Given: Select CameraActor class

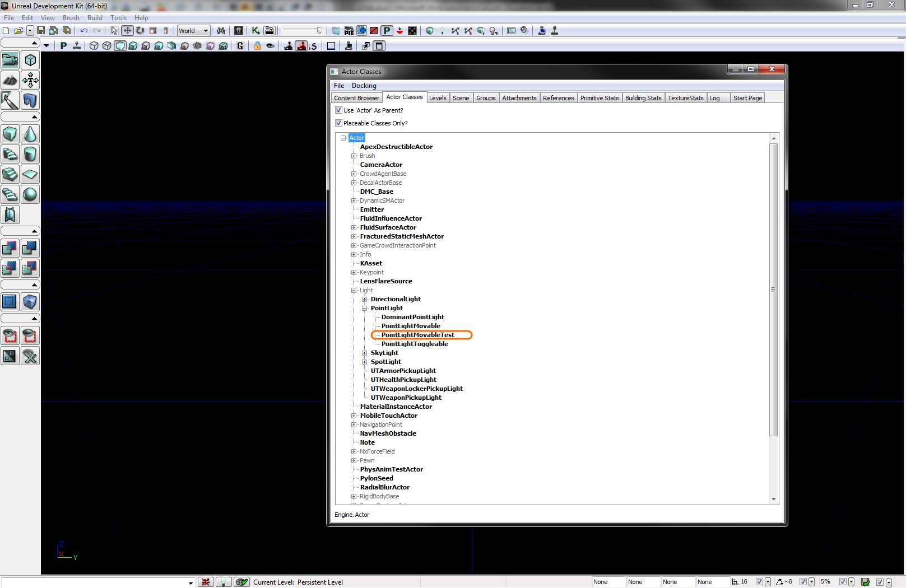Looking at the screenshot, I should (381, 165).
